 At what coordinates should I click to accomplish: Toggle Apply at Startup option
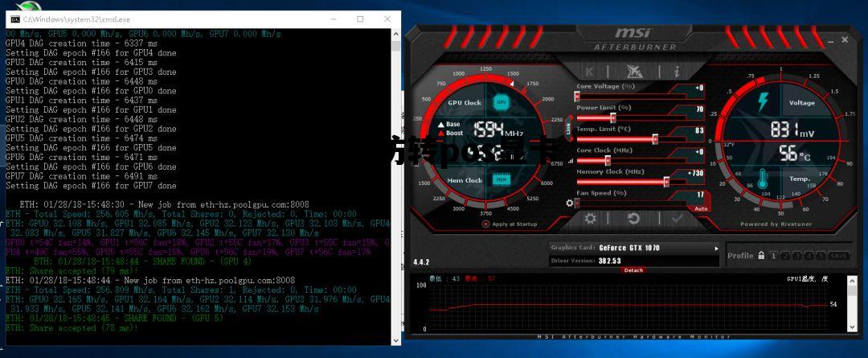(486, 224)
